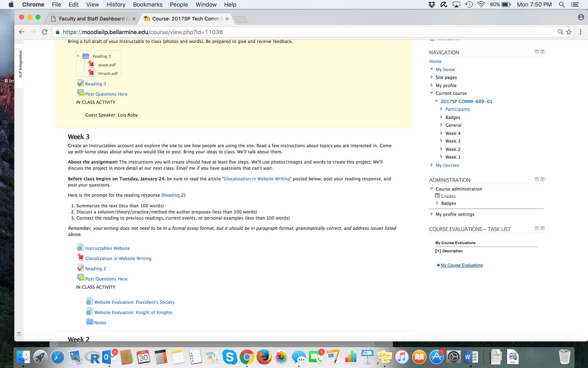588x368 pixels.
Task: Click the Grades icon under Course administration
Action: click(437, 196)
